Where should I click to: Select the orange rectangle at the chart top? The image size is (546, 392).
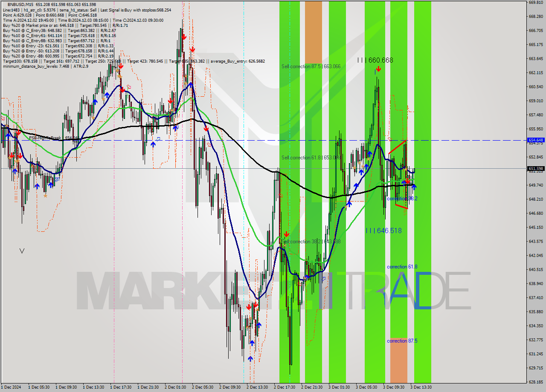(314, 32)
